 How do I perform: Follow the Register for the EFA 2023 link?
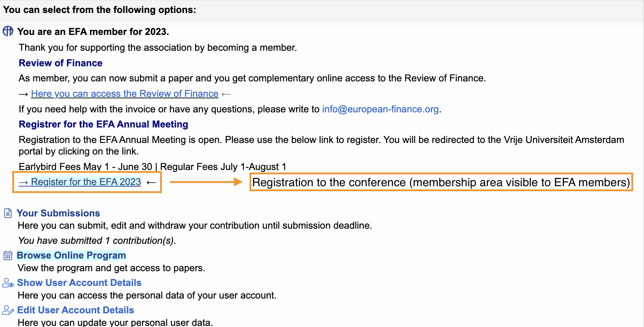[x=80, y=182]
